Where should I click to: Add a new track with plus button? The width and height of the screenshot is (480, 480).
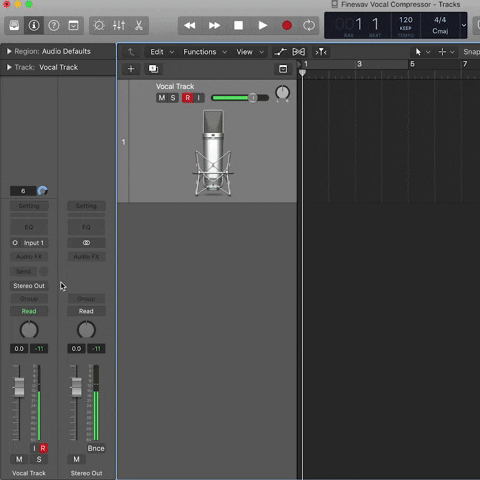tap(131, 69)
